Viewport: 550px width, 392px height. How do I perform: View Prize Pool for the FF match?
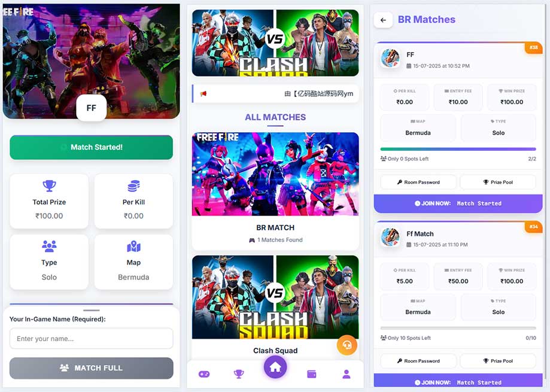point(498,183)
